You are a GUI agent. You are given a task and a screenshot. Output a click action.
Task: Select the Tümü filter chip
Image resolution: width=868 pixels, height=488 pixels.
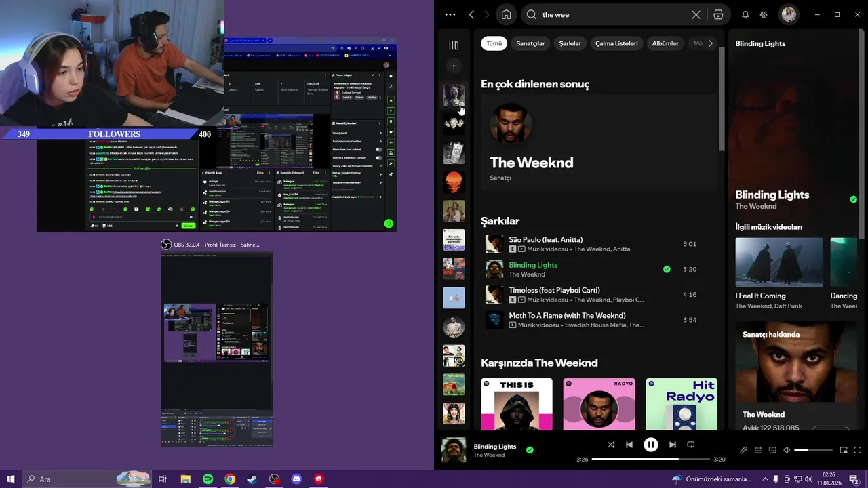[494, 43]
